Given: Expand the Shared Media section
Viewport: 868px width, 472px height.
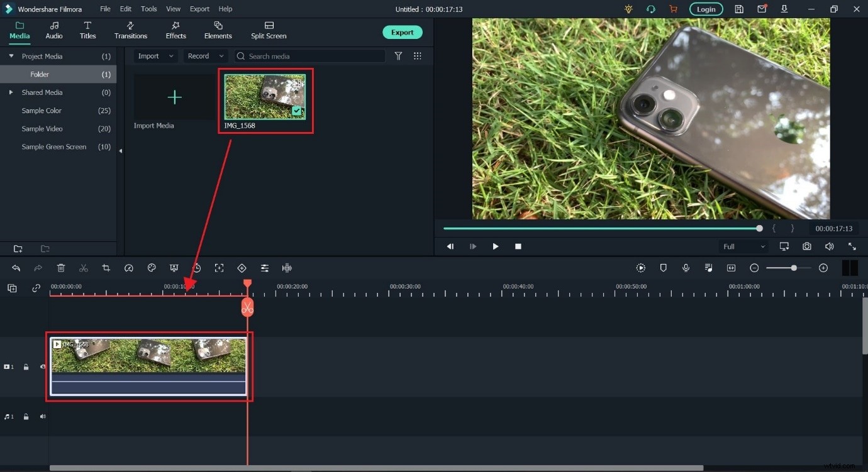Looking at the screenshot, I should (x=11, y=92).
